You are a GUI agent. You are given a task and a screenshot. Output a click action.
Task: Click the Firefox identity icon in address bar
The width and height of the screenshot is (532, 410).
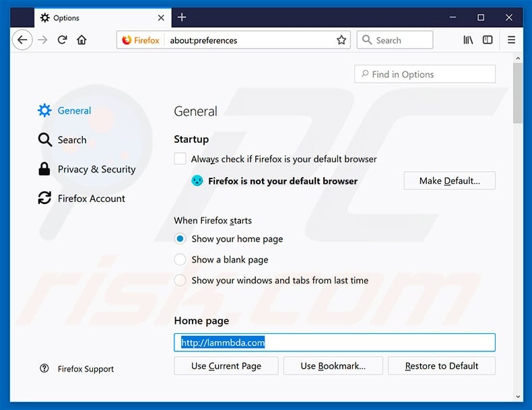127,40
